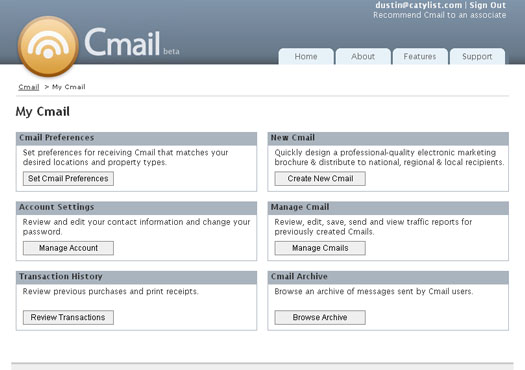Open Manage Account button

coord(68,248)
